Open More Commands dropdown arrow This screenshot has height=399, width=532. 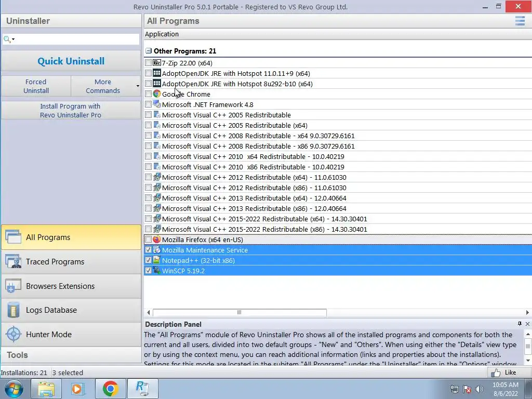[138, 86]
